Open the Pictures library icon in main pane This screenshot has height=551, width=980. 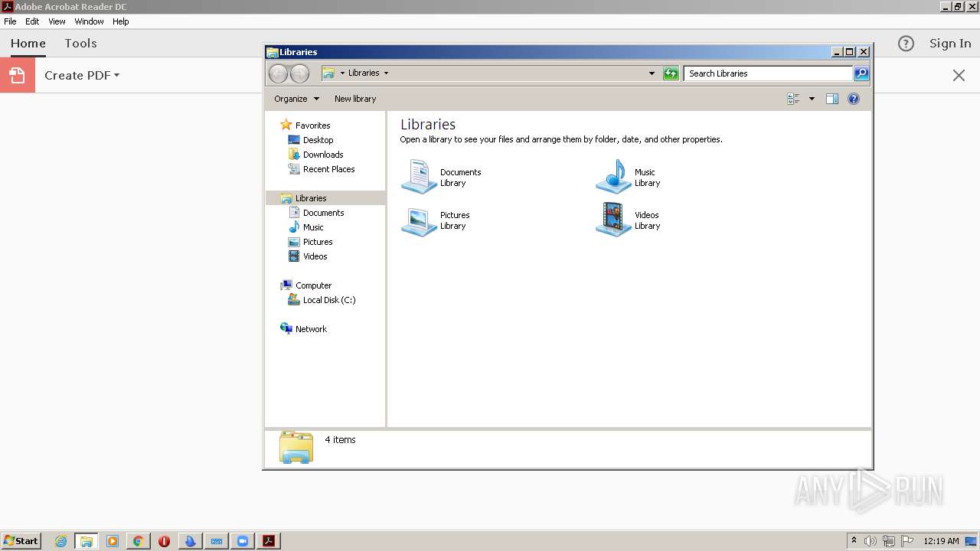(419, 220)
